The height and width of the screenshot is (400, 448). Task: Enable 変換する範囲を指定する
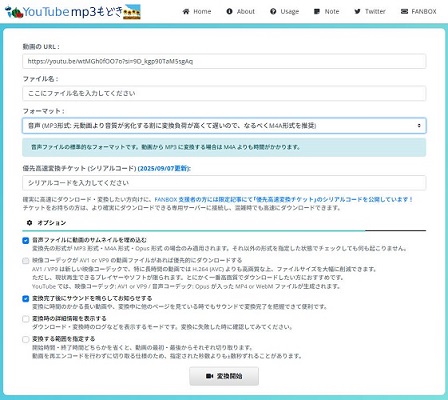pos(26,339)
